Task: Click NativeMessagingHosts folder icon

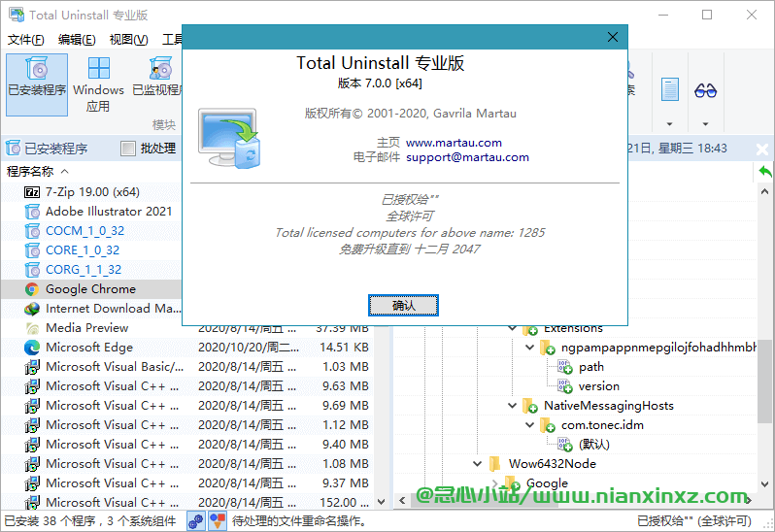Action: 530,406
